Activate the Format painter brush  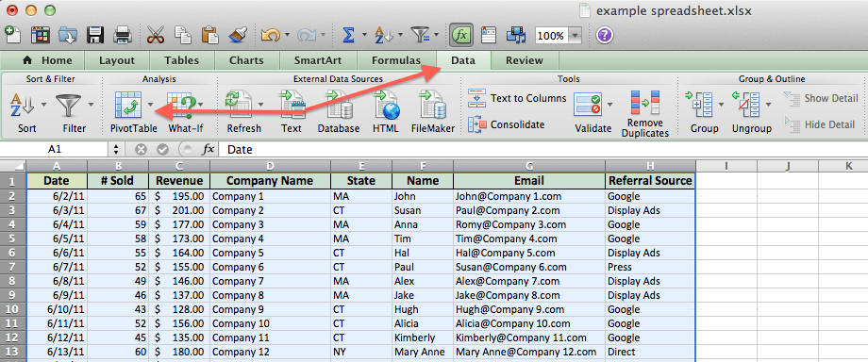[237, 36]
